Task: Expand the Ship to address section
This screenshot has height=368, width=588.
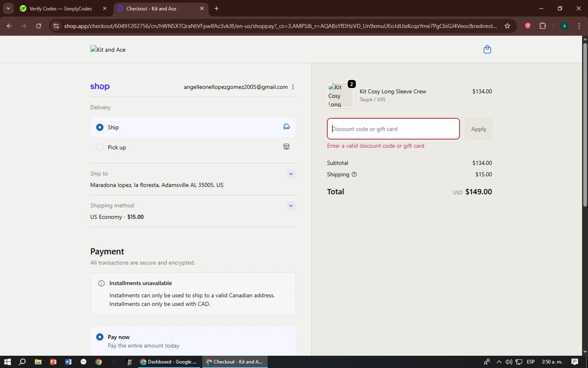Action: tap(290, 174)
